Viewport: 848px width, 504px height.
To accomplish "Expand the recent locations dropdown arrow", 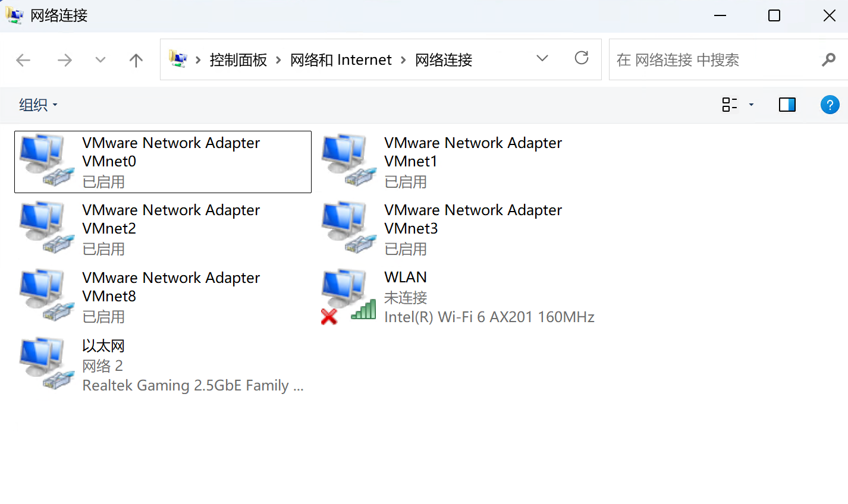I will coord(100,59).
